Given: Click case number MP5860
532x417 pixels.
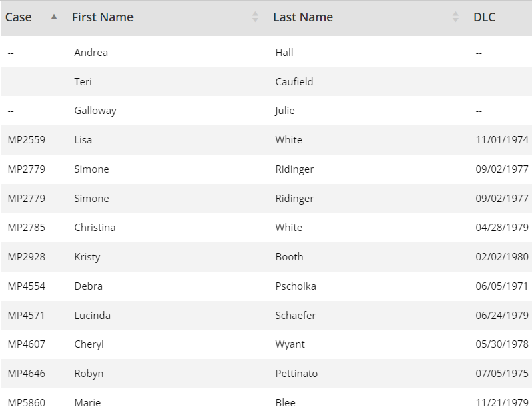Looking at the screenshot, I should 26,403.
